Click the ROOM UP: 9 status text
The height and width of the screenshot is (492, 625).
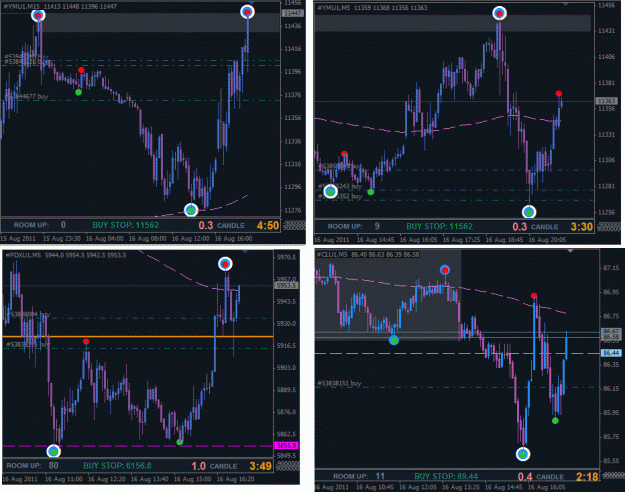[x=354, y=226]
